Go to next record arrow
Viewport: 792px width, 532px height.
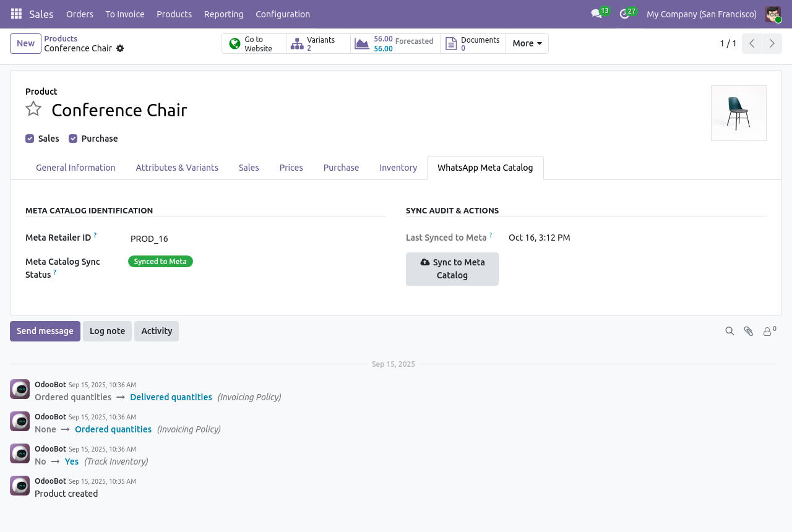tap(772, 43)
